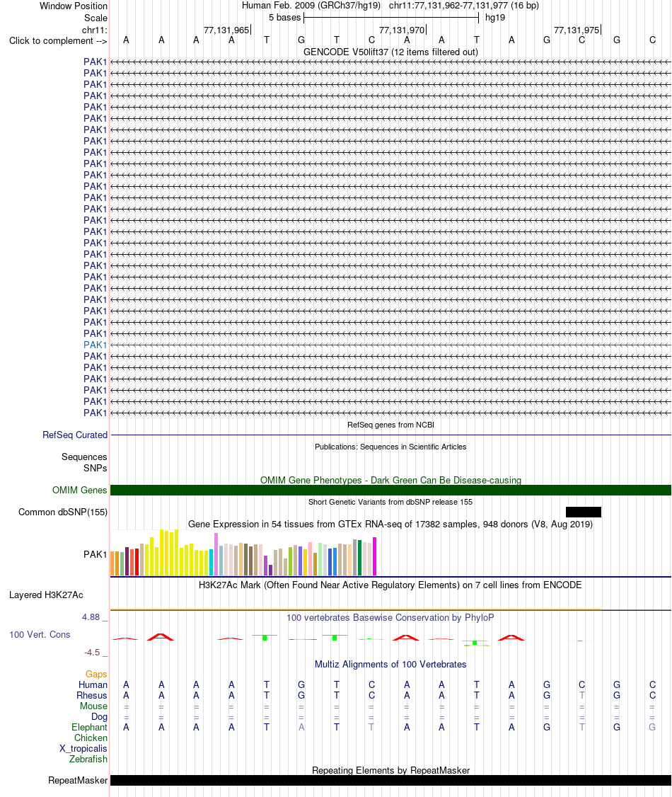
Task: Click the PAK1 GTEx expression bar chart
Action: [244, 553]
